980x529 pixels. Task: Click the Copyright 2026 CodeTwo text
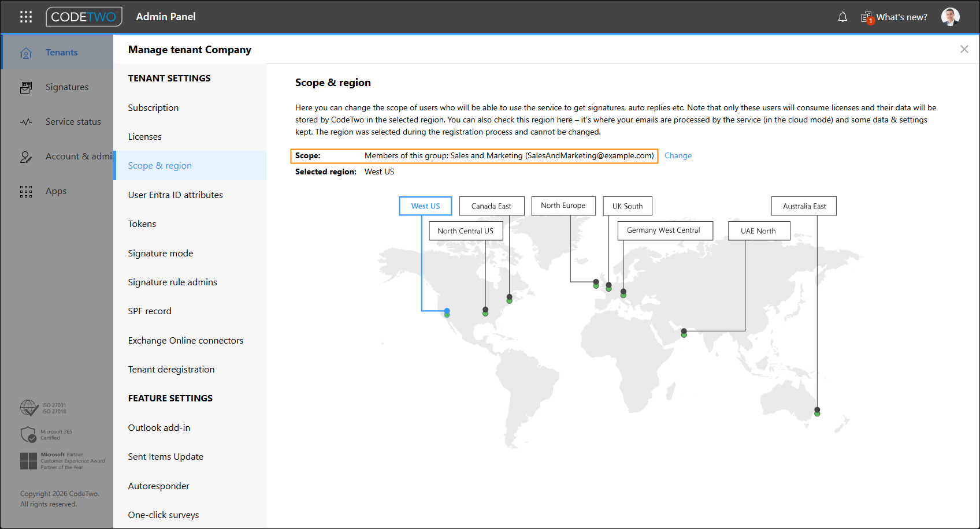(60, 499)
